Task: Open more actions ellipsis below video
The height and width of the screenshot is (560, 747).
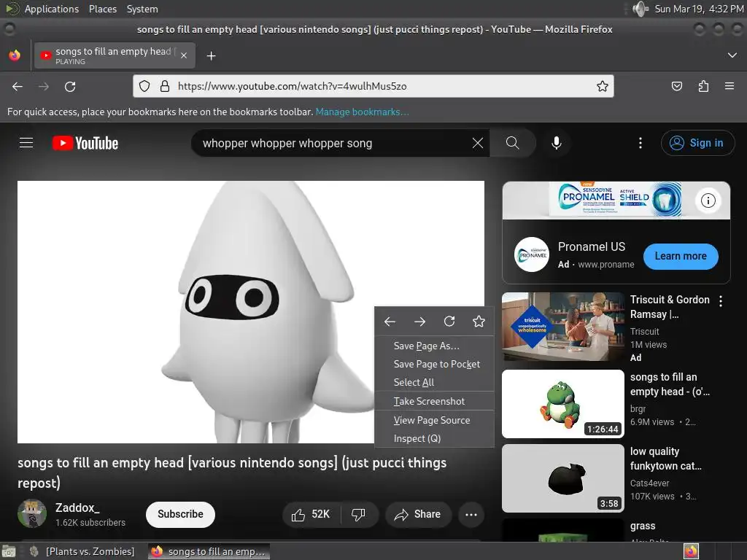Action: pyautogui.click(x=471, y=514)
